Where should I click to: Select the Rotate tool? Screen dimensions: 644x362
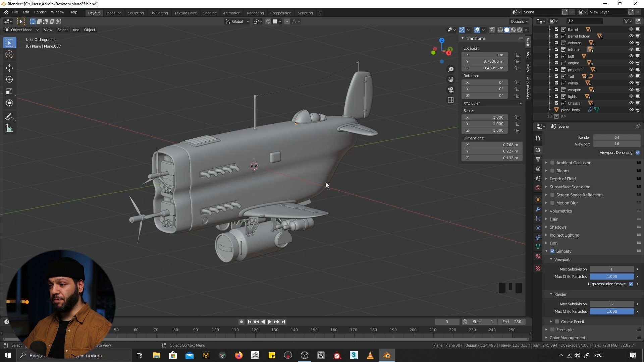pyautogui.click(x=9, y=80)
